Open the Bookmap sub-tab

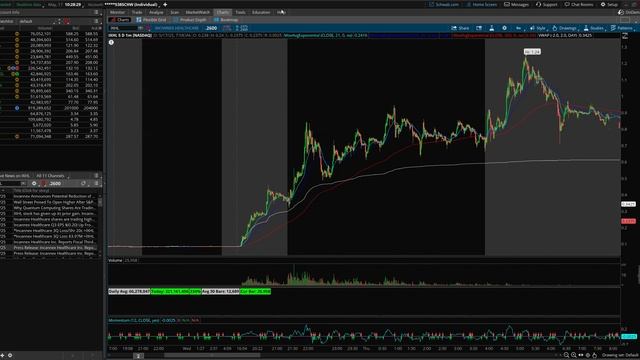[226, 20]
